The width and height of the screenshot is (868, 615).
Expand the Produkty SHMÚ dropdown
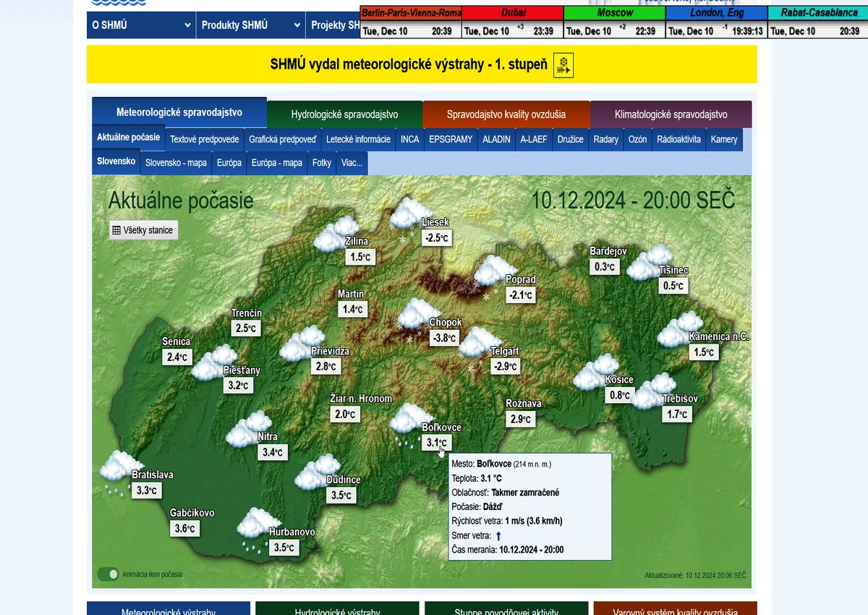click(250, 25)
